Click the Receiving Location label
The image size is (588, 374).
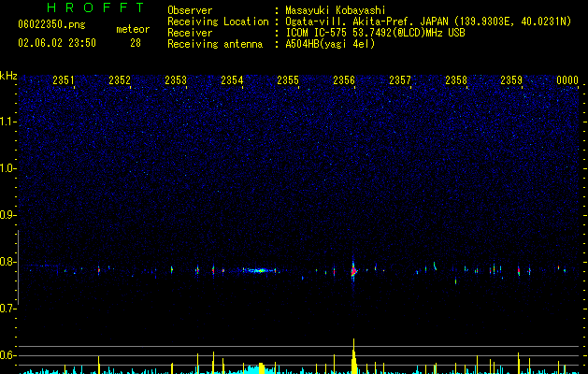pos(218,22)
